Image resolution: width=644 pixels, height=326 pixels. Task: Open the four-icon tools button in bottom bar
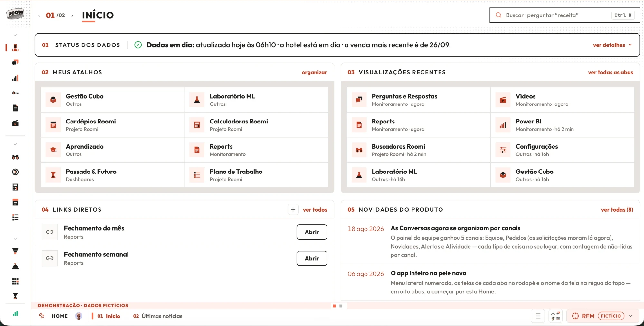[x=555, y=316]
